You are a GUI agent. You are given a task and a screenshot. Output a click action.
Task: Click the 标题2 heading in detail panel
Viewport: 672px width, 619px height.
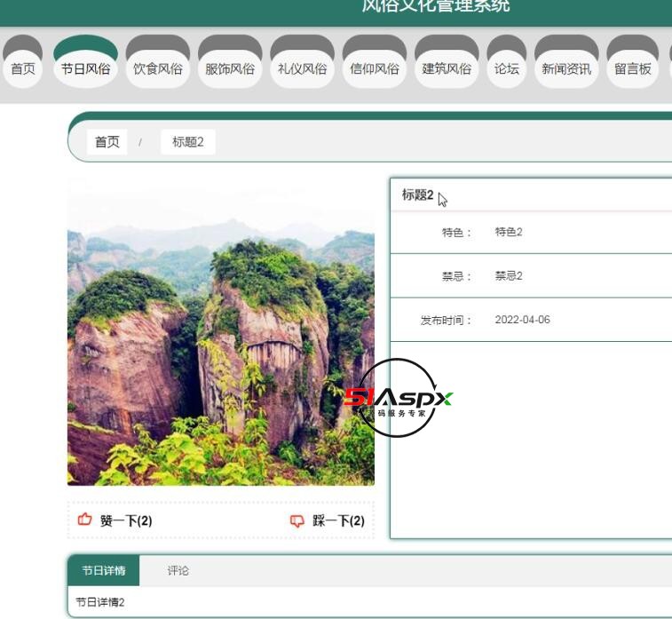pos(417,195)
